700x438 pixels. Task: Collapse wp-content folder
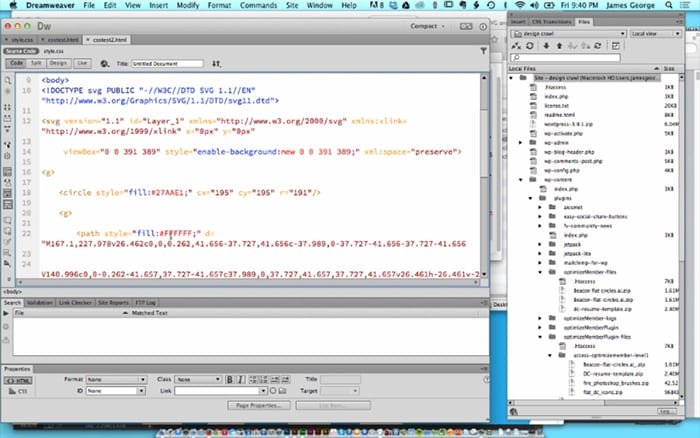click(521, 180)
